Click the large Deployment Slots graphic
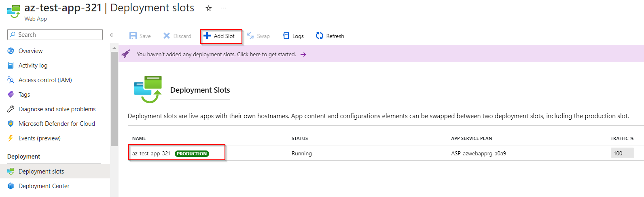 point(148,89)
